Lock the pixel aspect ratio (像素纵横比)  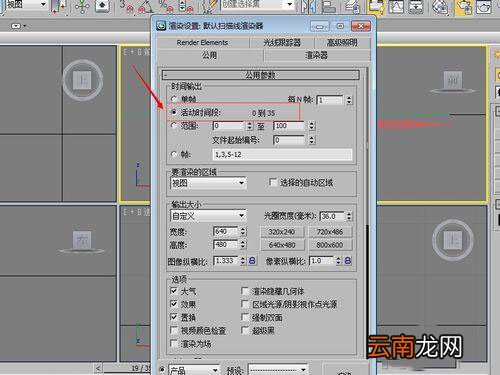coord(348,261)
